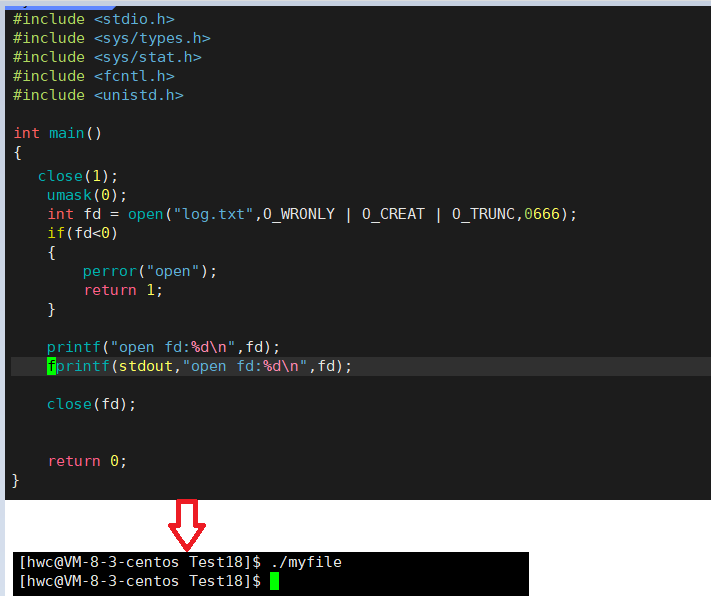Screen dimensions: 711x596
Task: Click the 'int main()' declaration
Action: pos(58,133)
